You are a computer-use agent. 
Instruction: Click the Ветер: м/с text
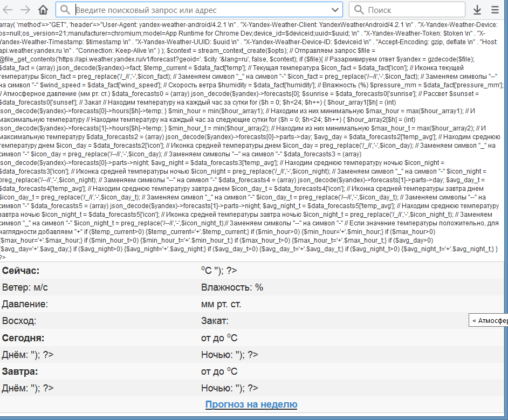25,287
